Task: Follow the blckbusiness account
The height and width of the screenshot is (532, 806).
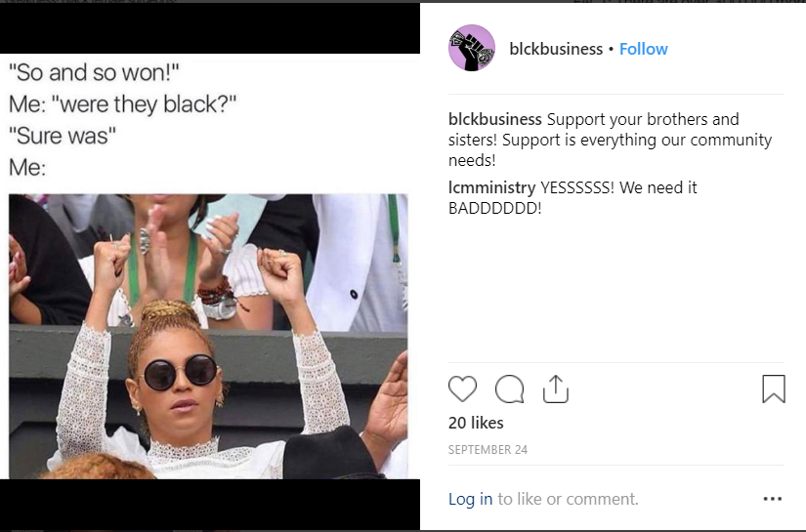Action: coord(644,49)
